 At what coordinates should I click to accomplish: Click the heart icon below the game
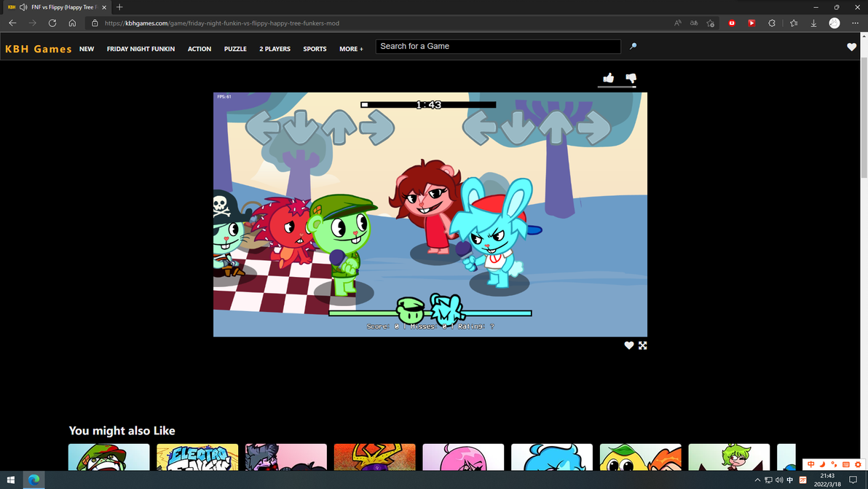coord(629,345)
